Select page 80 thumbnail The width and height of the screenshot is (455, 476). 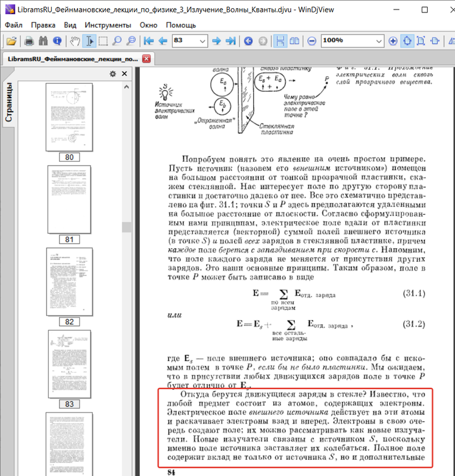[69, 117]
